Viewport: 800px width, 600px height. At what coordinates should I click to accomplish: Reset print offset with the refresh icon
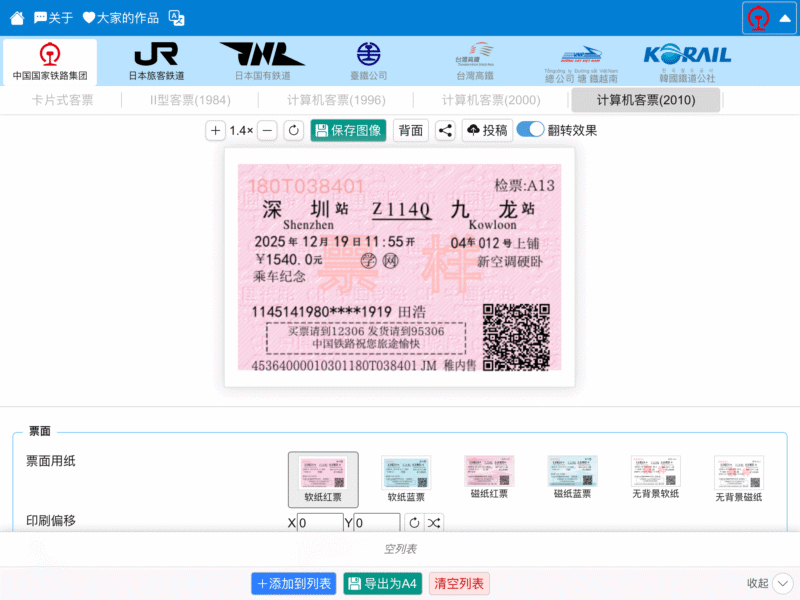tap(414, 523)
